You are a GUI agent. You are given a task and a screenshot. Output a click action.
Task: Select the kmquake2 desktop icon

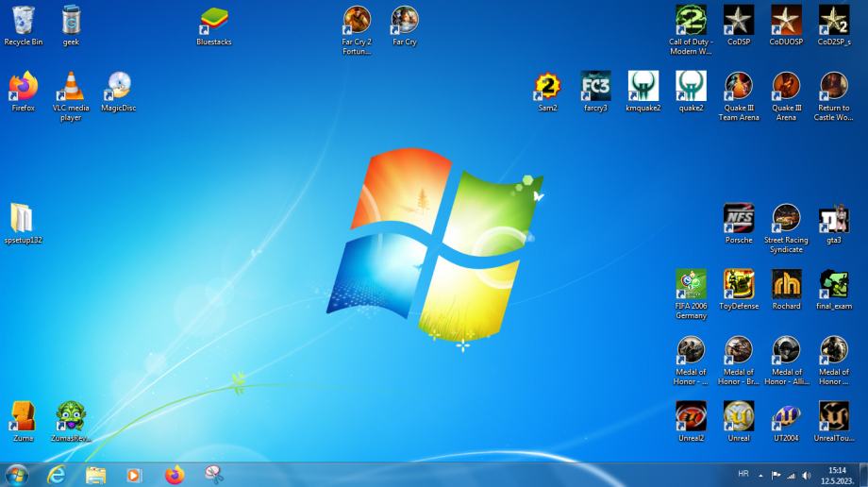(643, 92)
